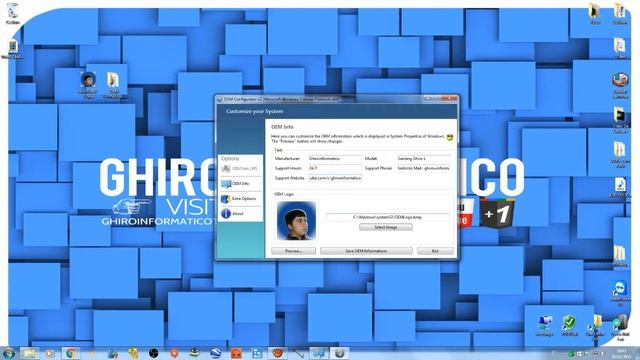Select the greyed OEM Info (XP) option
The height and width of the screenshot is (360, 640).
(x=240, y=169)
